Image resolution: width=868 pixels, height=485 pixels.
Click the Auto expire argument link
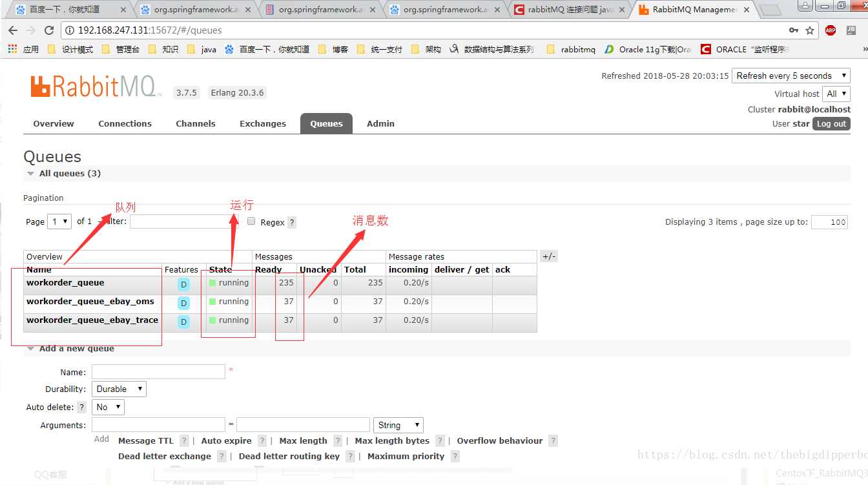tap(226, 441)
